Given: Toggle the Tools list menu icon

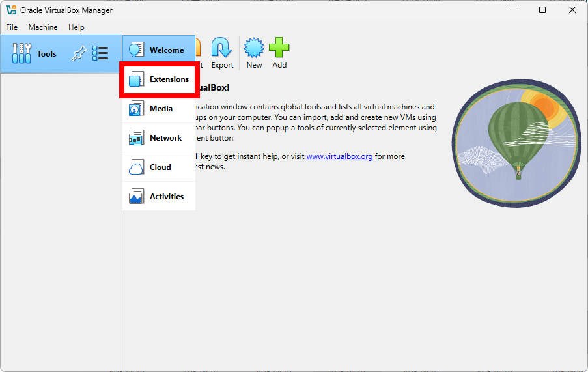Looking at the screenshot, I should pyautogui.click(x=100, y=53).
